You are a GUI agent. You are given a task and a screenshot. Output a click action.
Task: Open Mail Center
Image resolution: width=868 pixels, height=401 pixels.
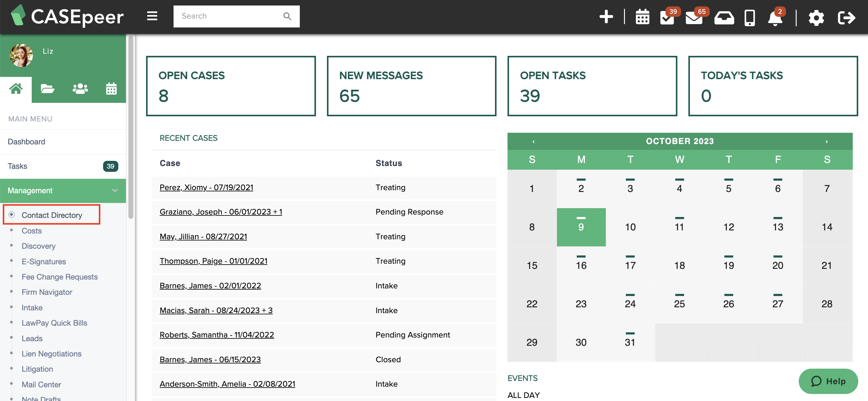coord(41,385)
